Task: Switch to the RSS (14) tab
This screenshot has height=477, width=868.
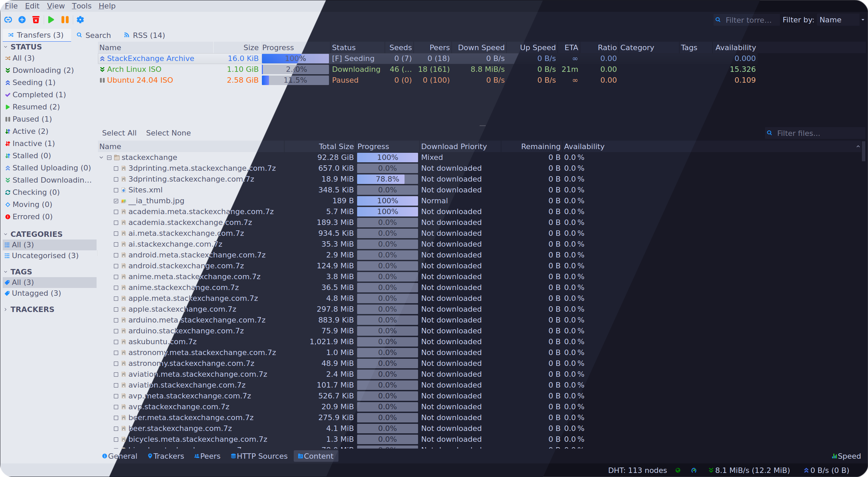Action: pyautogui.click(x=145, y=35)
